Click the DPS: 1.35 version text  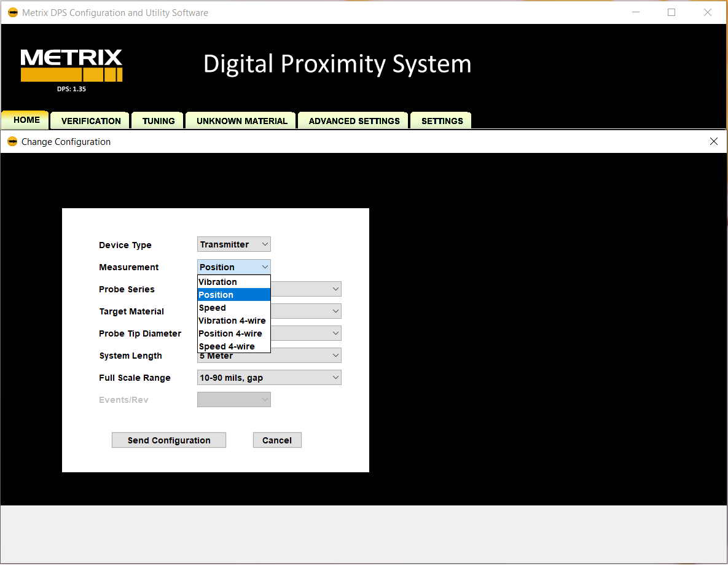pyautogui.click(x=71, y=89)
